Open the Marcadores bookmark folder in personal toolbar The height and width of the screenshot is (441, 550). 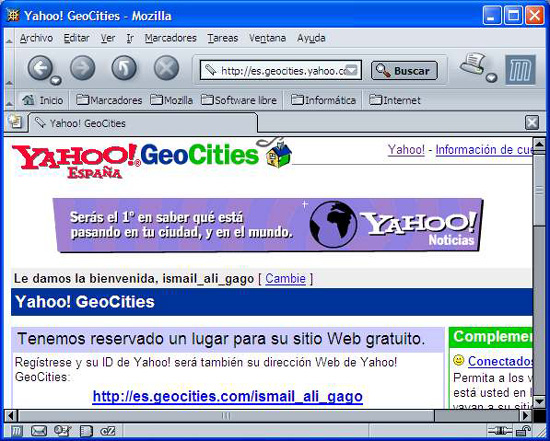(x=109, y=100)
